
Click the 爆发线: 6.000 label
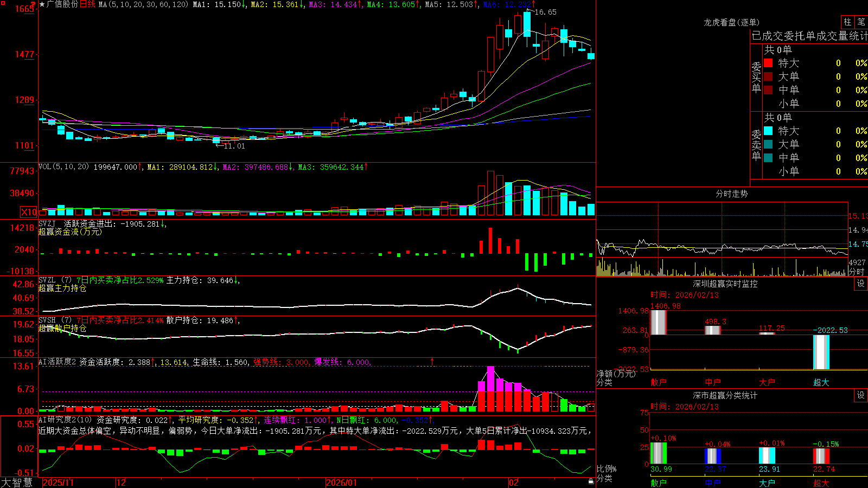coord(342,362)
